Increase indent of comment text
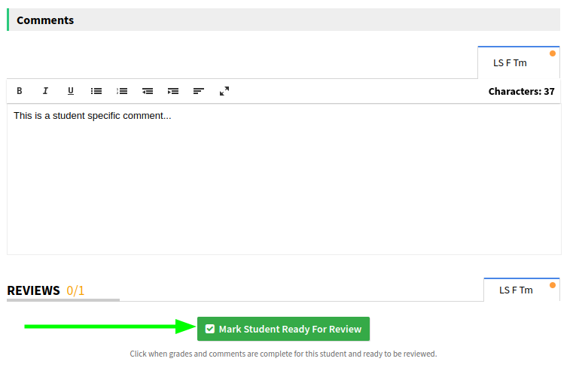 point(173,91)
